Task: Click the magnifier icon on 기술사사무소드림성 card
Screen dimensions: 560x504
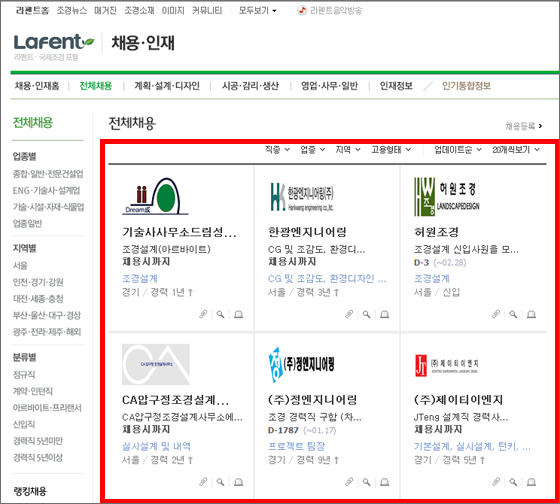Action: coord(221,314)
